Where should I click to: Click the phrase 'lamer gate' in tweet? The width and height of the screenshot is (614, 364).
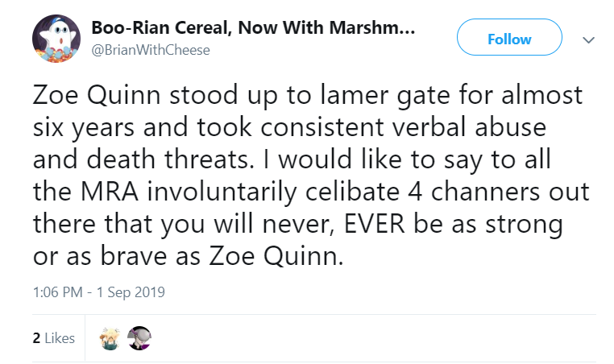click(386, 96)
